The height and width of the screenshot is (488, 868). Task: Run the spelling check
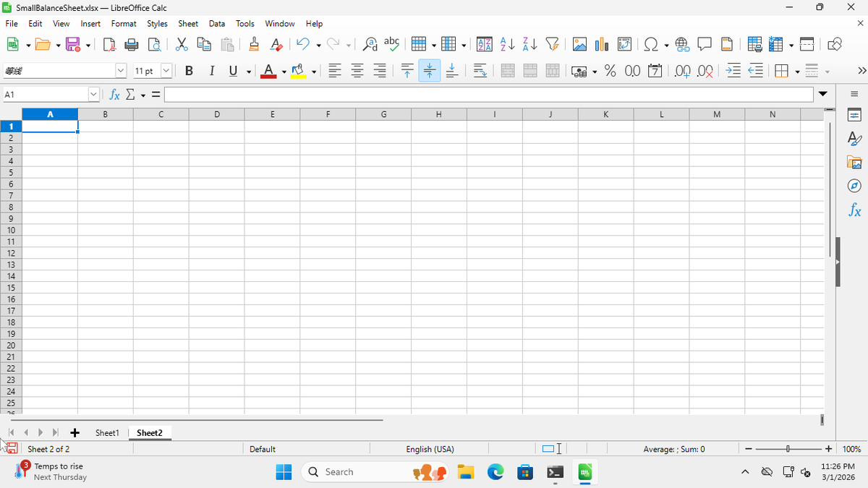point(391,44)
